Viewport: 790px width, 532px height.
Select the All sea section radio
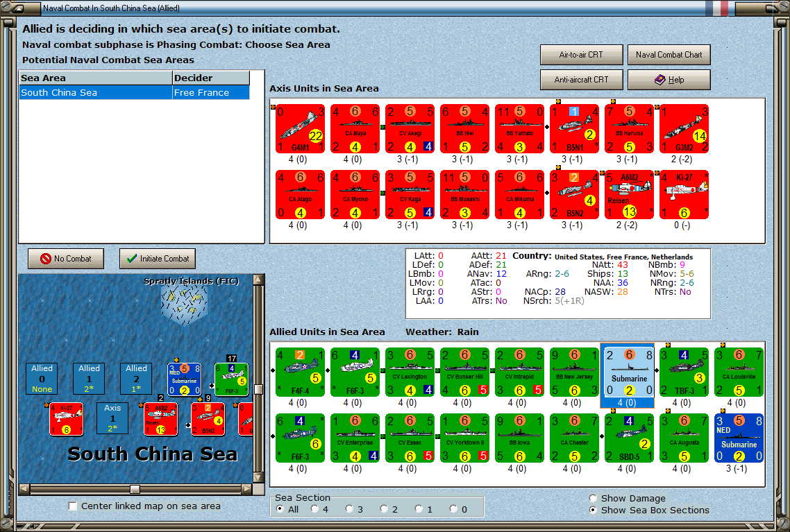click(280, 509)
